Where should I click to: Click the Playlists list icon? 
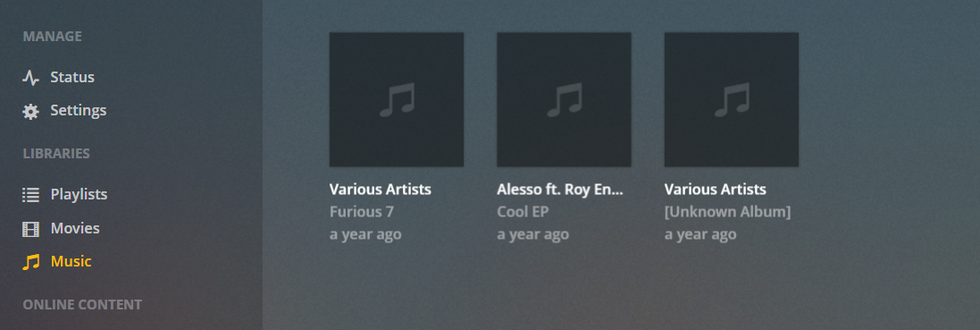(30, 195)
